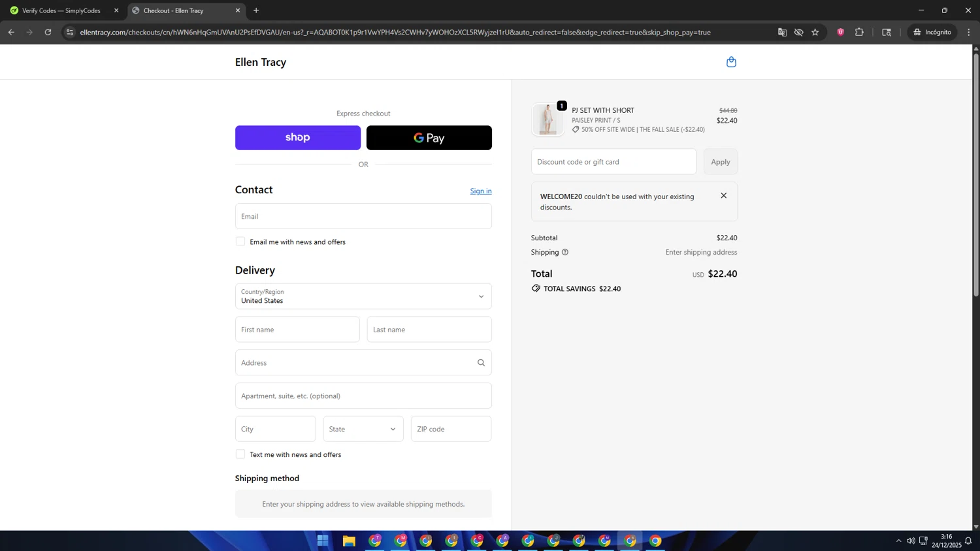Bookmark this page with the star icon

815,32
